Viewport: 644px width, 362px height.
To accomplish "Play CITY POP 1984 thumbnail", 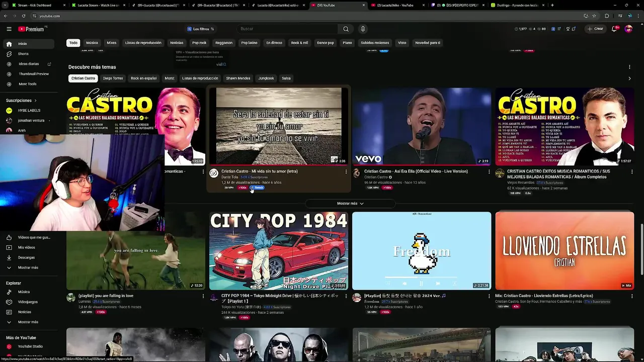I will [279, 251].
